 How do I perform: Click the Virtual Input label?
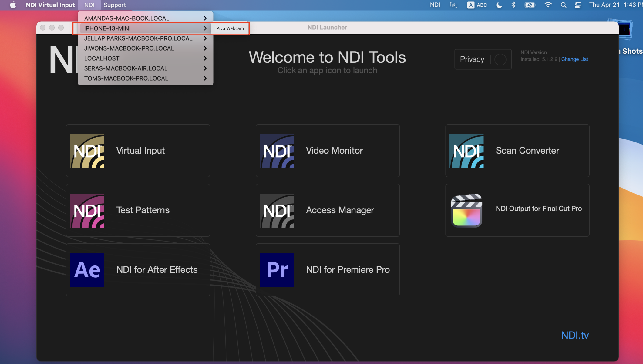pos(140,151)
